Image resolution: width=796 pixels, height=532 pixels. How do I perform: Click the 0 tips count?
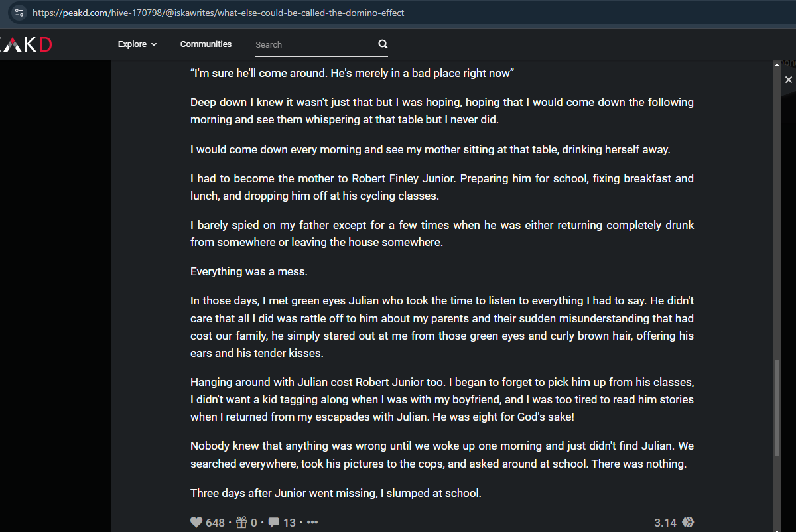click(x=254, y=523)
